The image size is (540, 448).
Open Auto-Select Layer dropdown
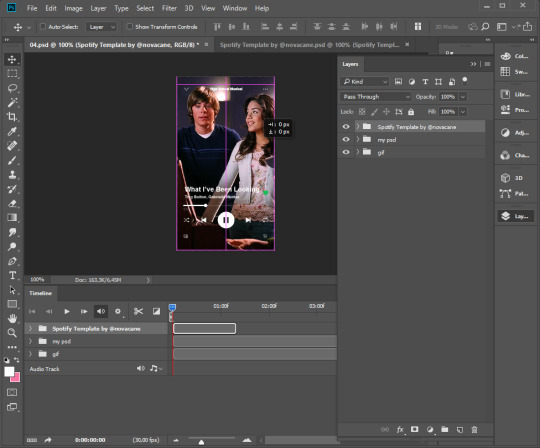101,27
